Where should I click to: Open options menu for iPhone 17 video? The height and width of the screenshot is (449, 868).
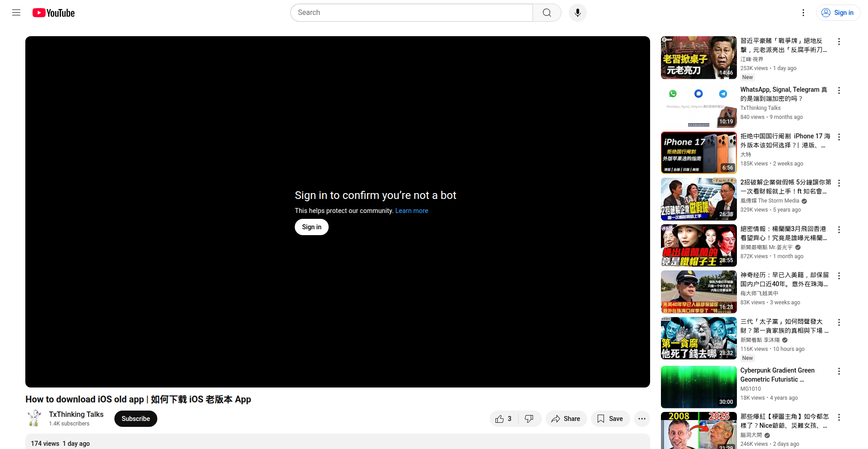pyautogui.click(x=839, y=137)
